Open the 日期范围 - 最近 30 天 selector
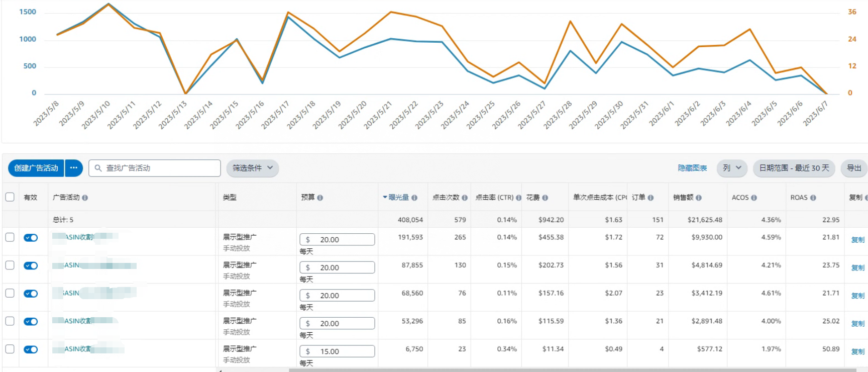868x372 pixels. coord(794,168)
